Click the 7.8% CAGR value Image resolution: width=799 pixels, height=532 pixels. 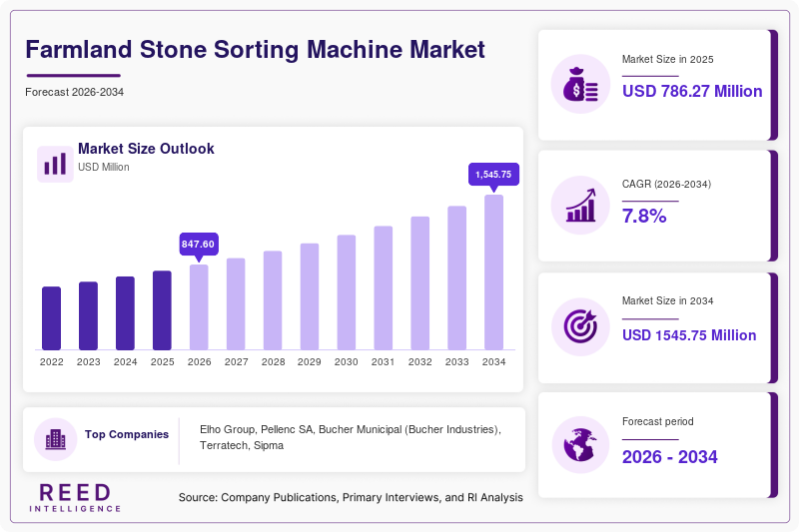tap(644, 216)
